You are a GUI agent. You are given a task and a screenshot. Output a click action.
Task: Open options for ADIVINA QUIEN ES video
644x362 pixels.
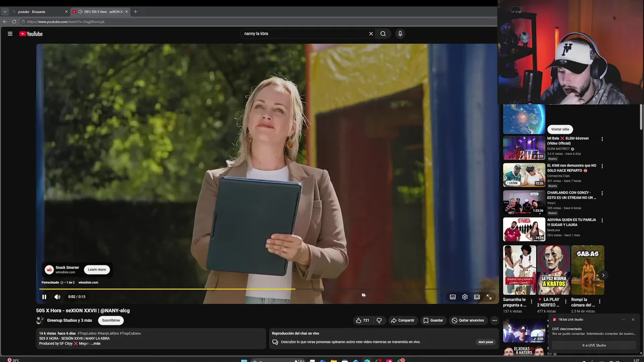click(602, 220)
